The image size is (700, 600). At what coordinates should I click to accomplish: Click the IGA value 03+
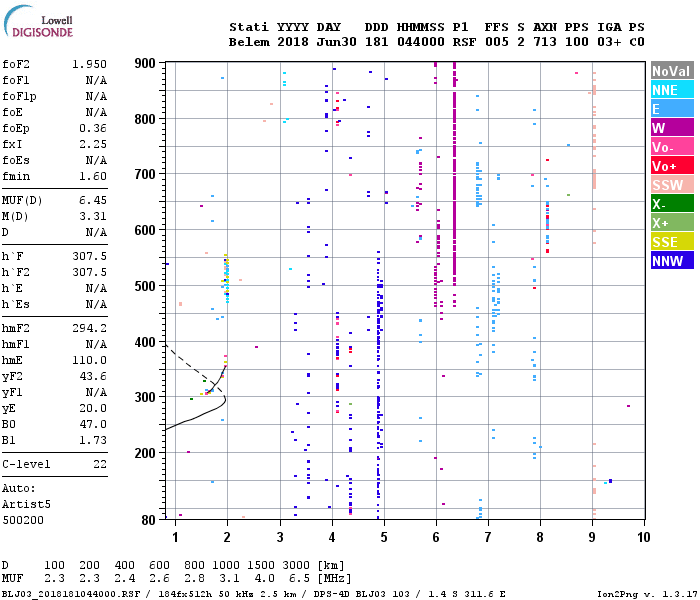609,42
